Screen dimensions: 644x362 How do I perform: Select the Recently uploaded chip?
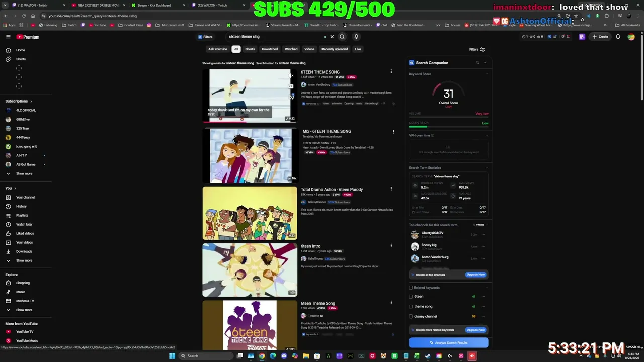[335, 49]
